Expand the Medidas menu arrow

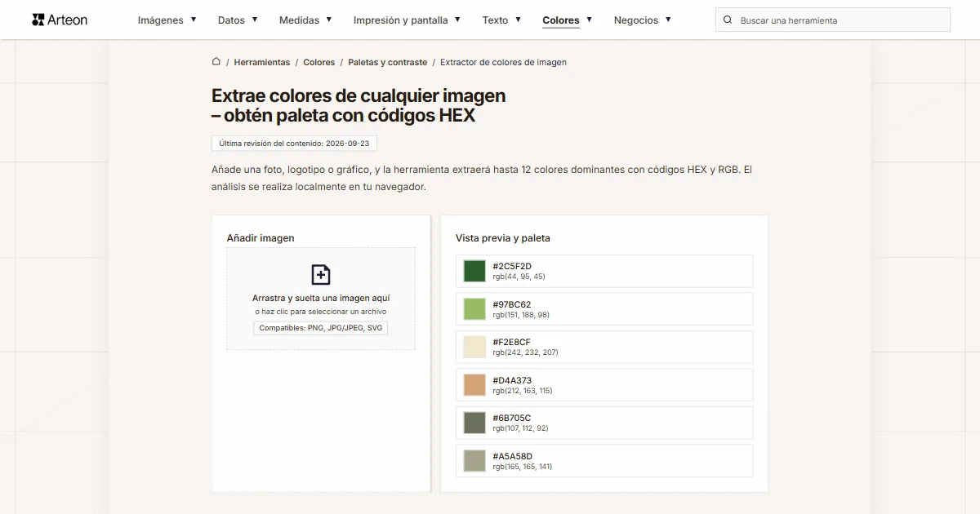329,19
